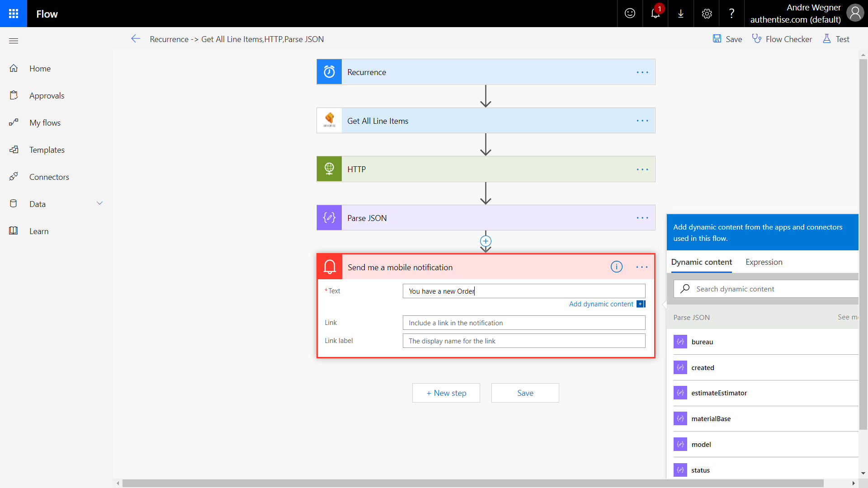The image size is (868, 488).
Task: Select the Dynamic content tab
Action: [701, 262]
